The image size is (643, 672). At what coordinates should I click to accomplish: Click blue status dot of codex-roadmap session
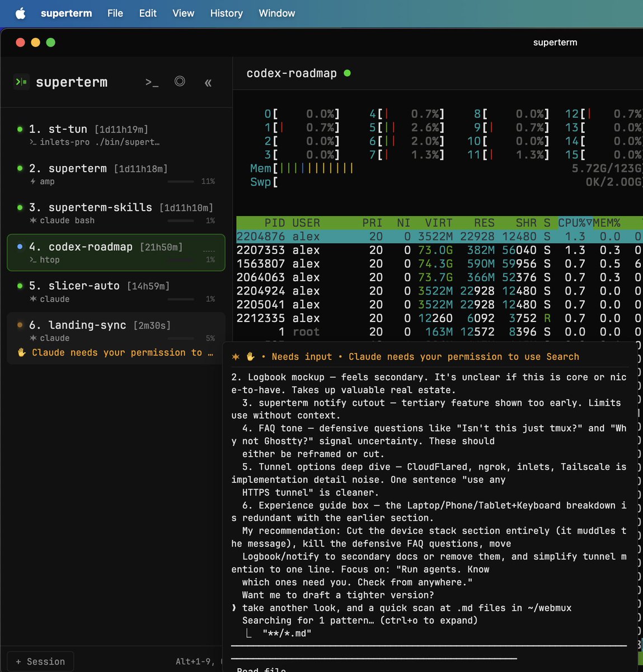(20, 246)
